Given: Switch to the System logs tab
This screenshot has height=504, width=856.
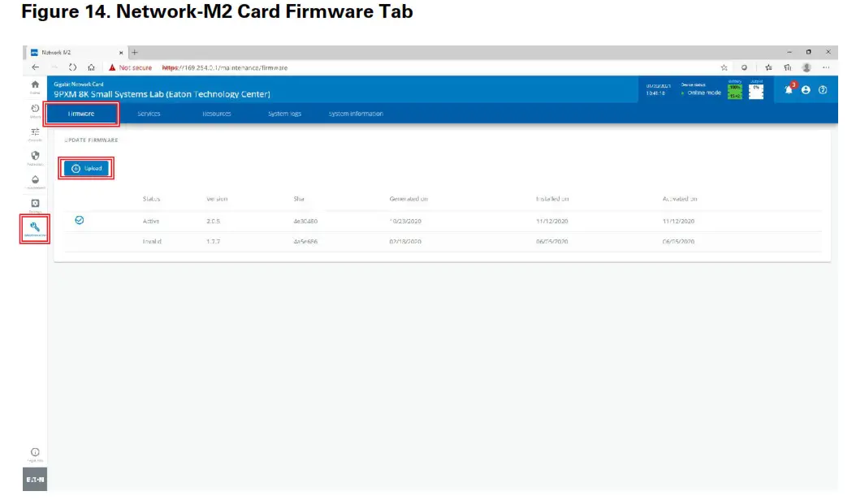Looking at the screenshot, I should [284, 114].
